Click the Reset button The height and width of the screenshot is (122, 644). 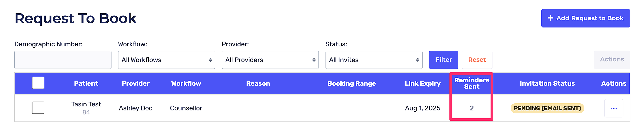477,60
